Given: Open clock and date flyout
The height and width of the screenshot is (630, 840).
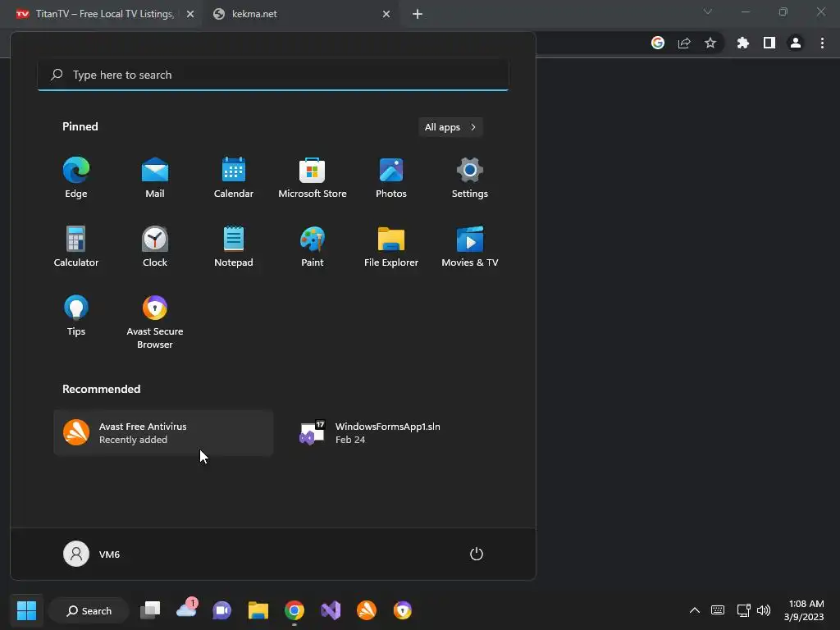Looking at the screenshot, I should (805, 610).
